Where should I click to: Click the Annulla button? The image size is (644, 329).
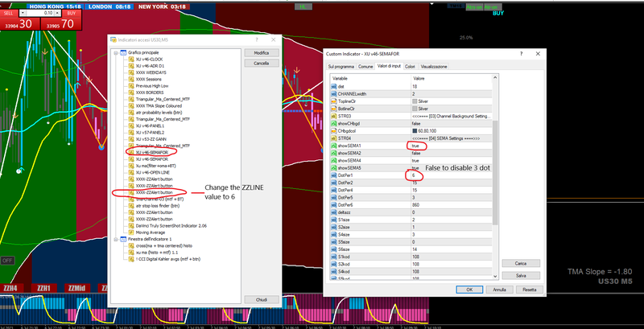pyautogui.click(x=499, y=290)
